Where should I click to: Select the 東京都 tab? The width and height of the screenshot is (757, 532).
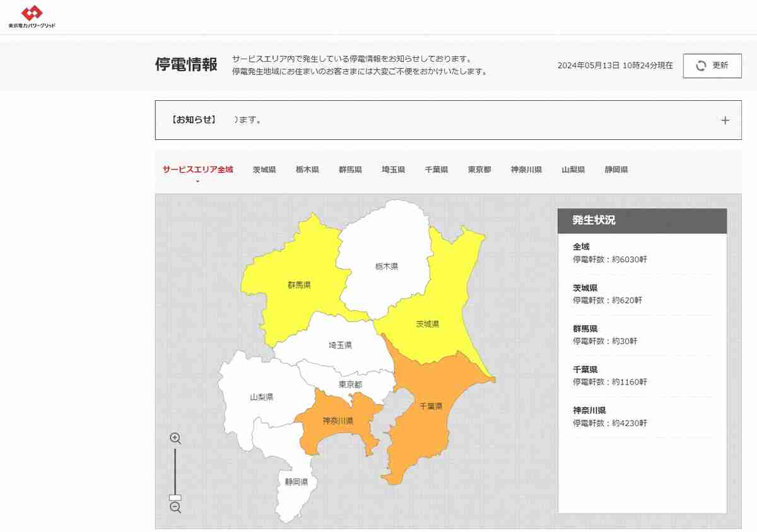pyautogui.click(x=479, y=170)
